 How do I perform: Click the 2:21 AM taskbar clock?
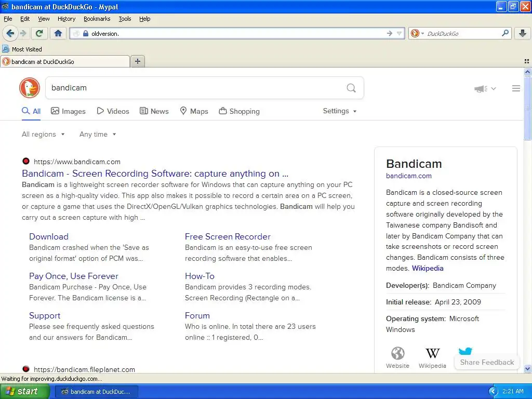pos(513,391)
